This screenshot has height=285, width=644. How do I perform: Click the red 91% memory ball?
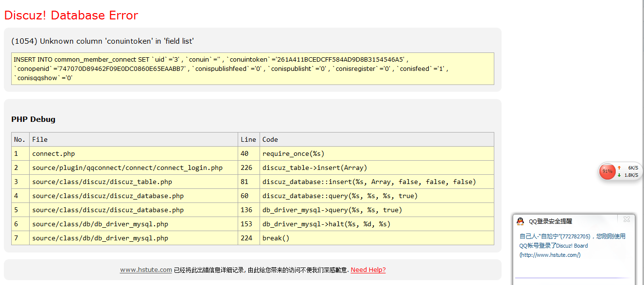pyautogui.click(x=607, y=171)
